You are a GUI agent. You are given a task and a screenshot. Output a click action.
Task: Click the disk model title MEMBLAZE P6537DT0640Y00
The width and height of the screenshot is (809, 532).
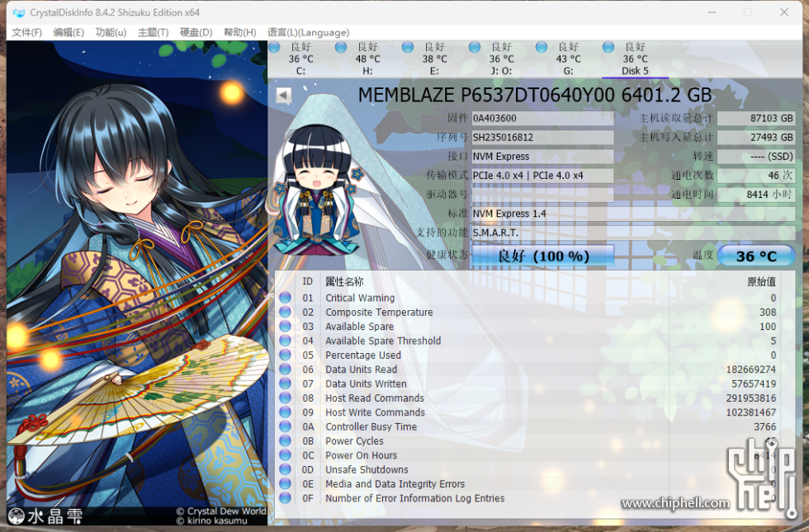[x=535, y=95]
